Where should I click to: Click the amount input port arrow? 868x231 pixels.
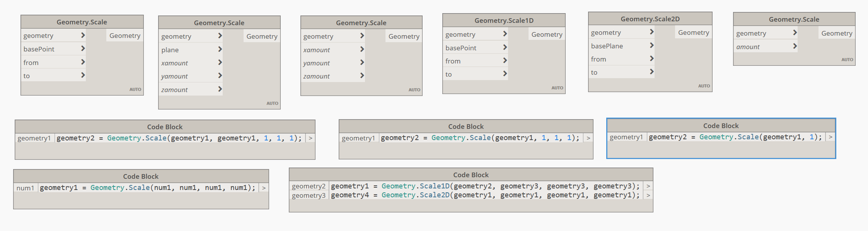pyautogui.click(x=795, y=46)
